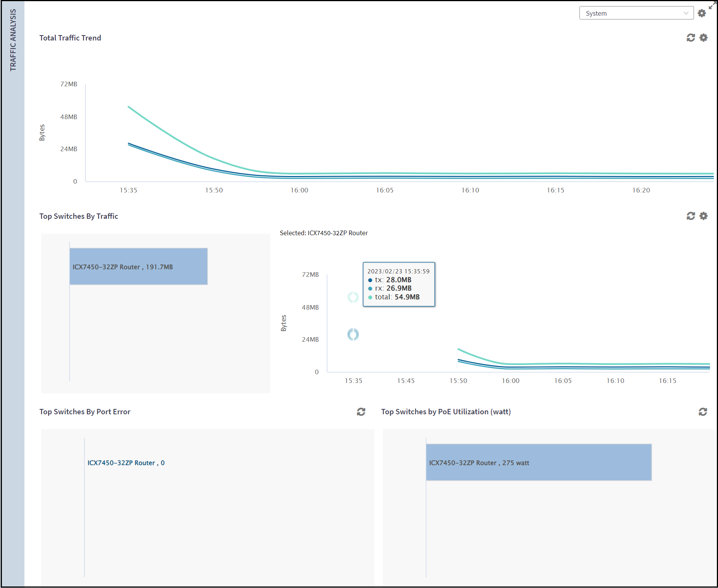This screenshot has height=588, width=718.
Task: Click the rx: 26.9MB tooltip entry
Action: pyautogui.click(x=390, y=288)
